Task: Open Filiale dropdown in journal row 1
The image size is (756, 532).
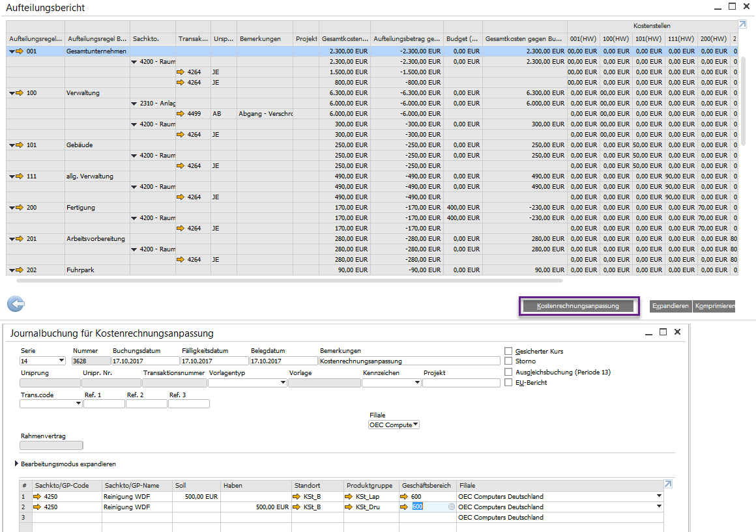Action: pyautogui.click(x=659, y=496)
